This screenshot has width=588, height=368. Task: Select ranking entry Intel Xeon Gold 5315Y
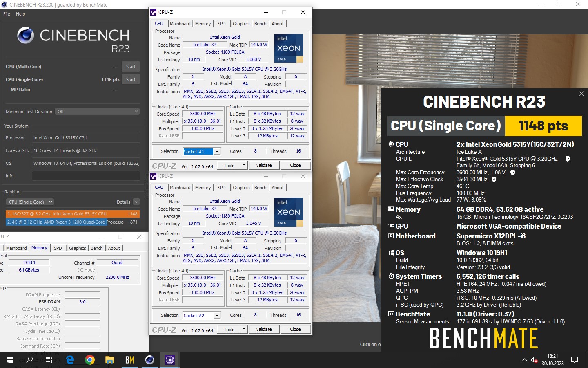[x=72, y=214]
